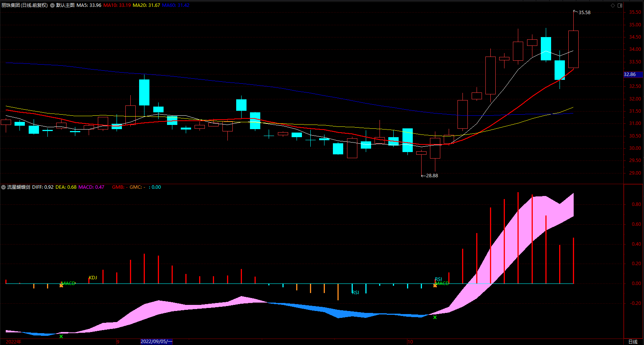The width and height of the screenshot is (644, 345).
Task: Click the cyan RSI signal label below zero line
Action: click(x=355, y=293)
